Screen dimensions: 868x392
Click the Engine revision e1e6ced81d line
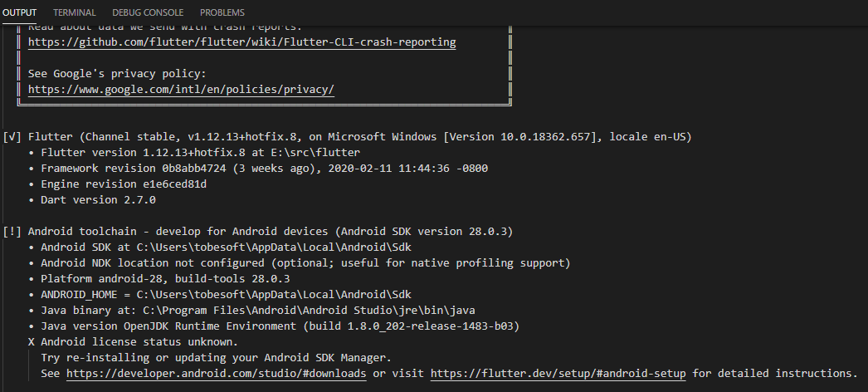117,184
